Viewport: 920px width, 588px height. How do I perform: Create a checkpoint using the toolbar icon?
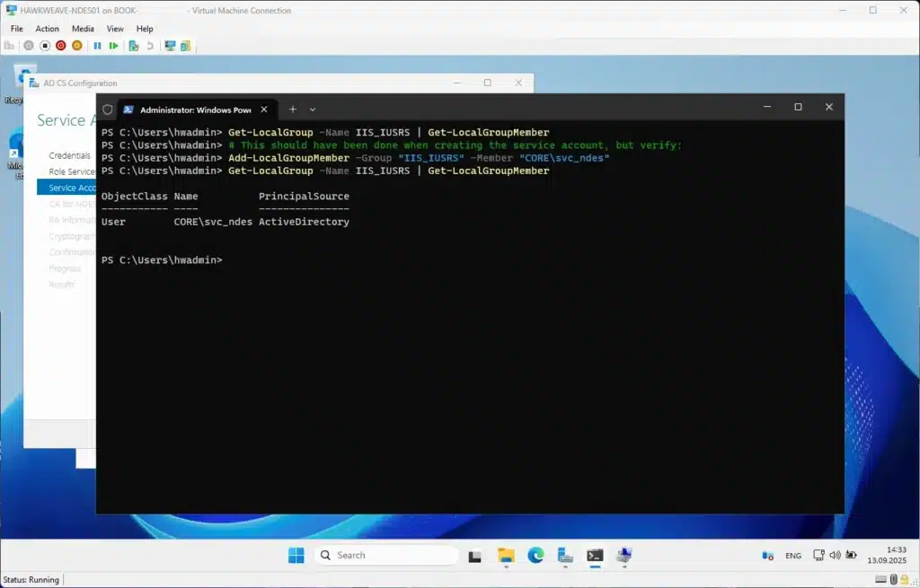134,45
